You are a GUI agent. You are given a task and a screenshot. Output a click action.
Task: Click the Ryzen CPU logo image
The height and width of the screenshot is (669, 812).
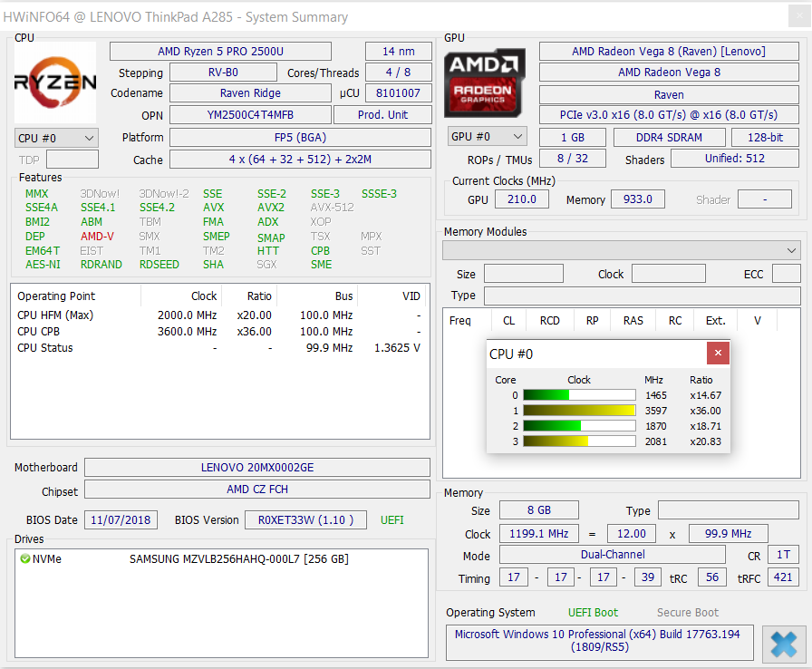pos(55,82)
